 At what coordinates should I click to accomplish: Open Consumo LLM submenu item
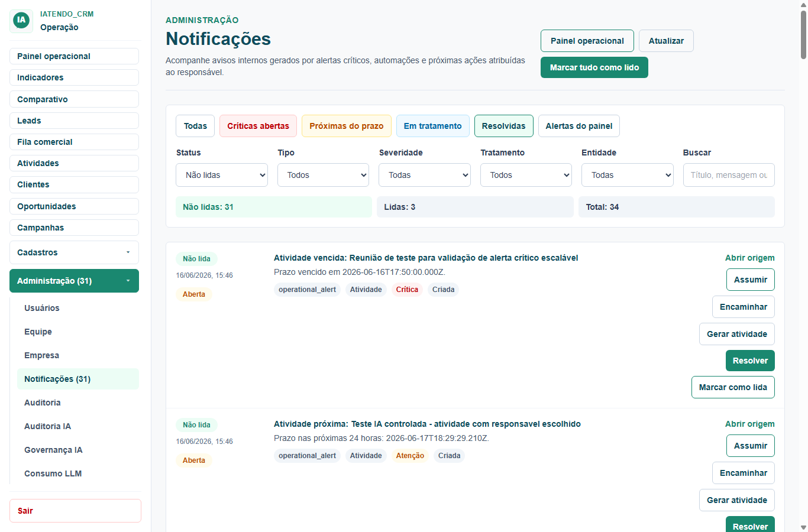point(78,473)
